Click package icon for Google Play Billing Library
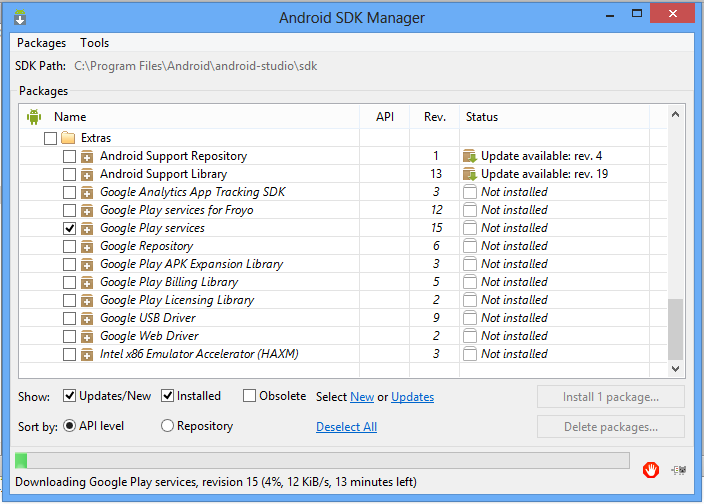Viewport: 704px width, 504px height. click(87, 282)
